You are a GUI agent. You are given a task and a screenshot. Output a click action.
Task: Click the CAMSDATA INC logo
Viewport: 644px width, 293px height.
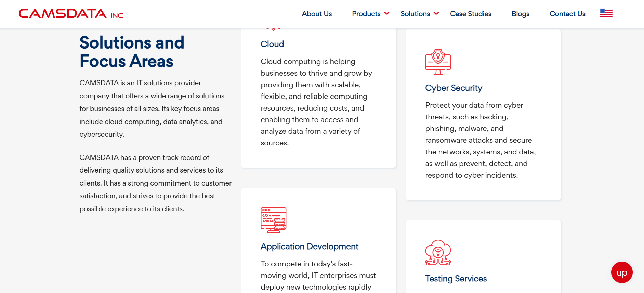70,14
